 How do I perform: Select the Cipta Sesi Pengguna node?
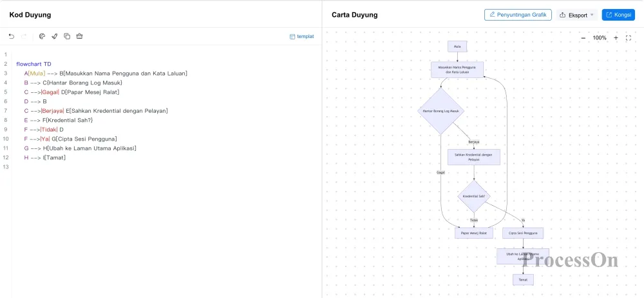(x=523, y=233)
